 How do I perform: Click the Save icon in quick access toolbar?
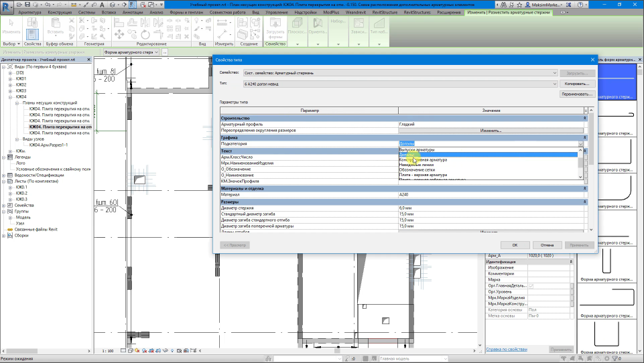pyautogui.click(x=27, y=4)
